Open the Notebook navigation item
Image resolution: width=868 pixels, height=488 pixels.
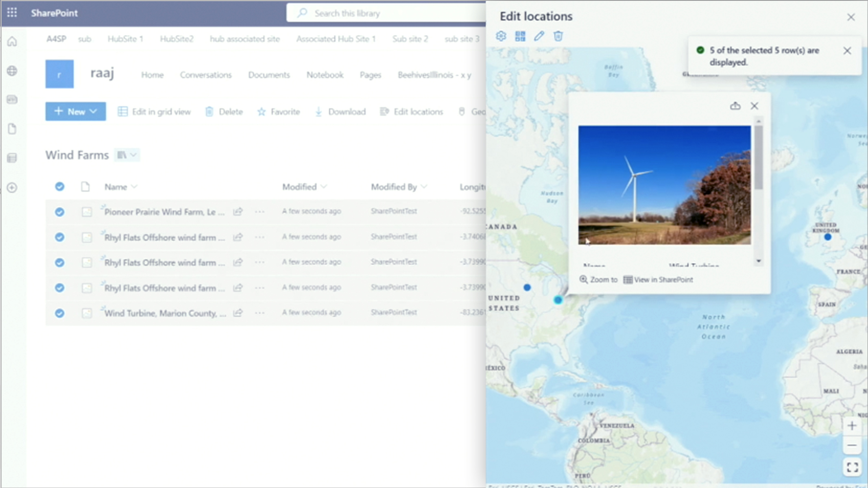pyautogui.click(x=325, y=75)
